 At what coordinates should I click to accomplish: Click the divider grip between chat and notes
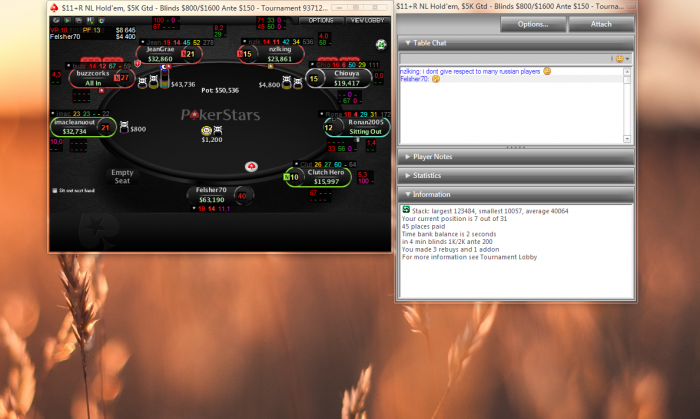point(516,147)
